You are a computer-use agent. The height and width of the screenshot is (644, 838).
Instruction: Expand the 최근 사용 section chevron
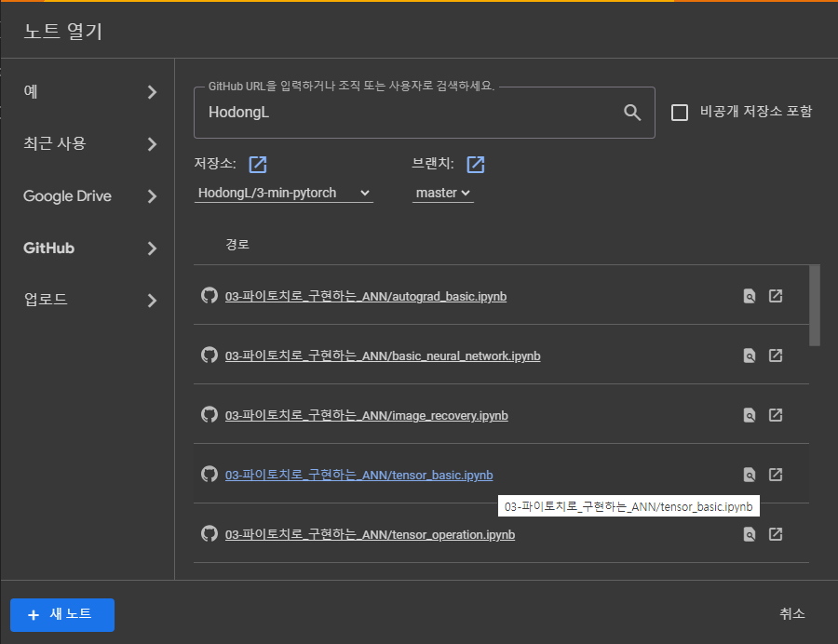[153, 144]
